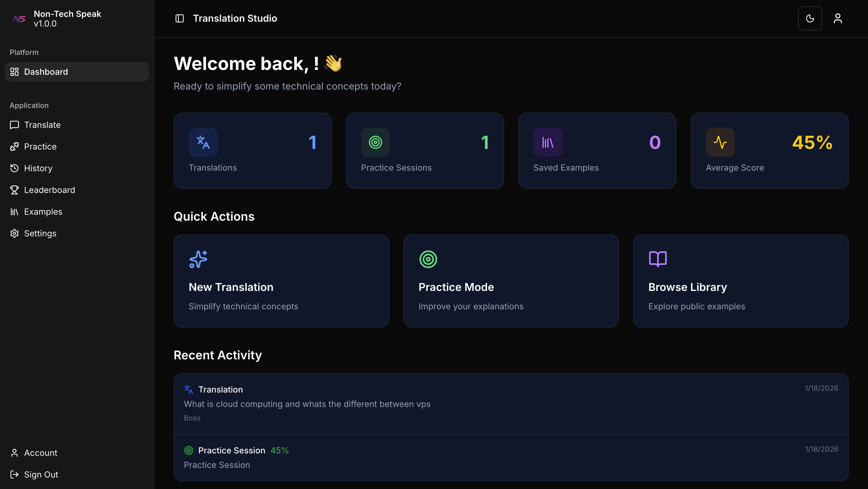Start a New Translation card

coord(281,281)
